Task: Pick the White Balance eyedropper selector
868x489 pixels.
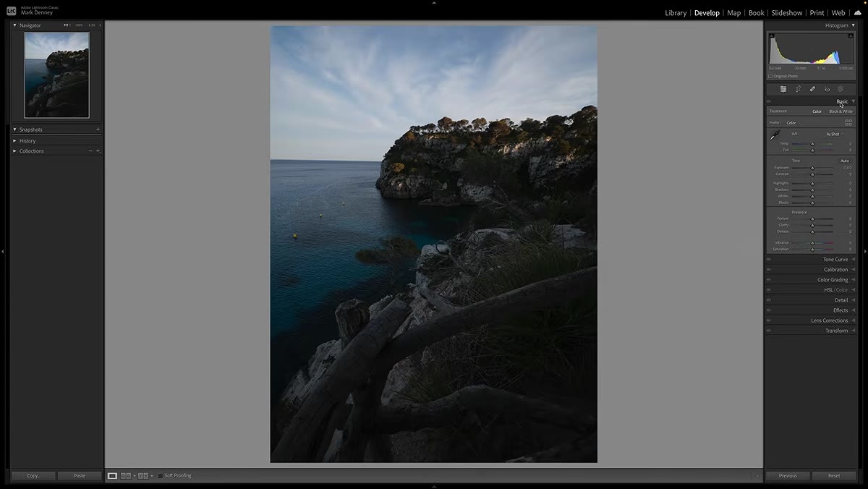Action: pos(775,135)
